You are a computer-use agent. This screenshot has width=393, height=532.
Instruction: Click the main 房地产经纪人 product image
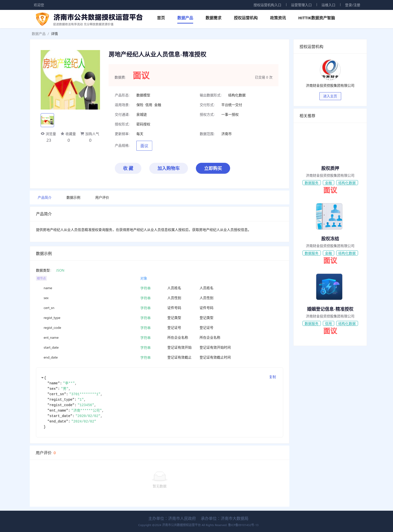click(x=70, y=80)
